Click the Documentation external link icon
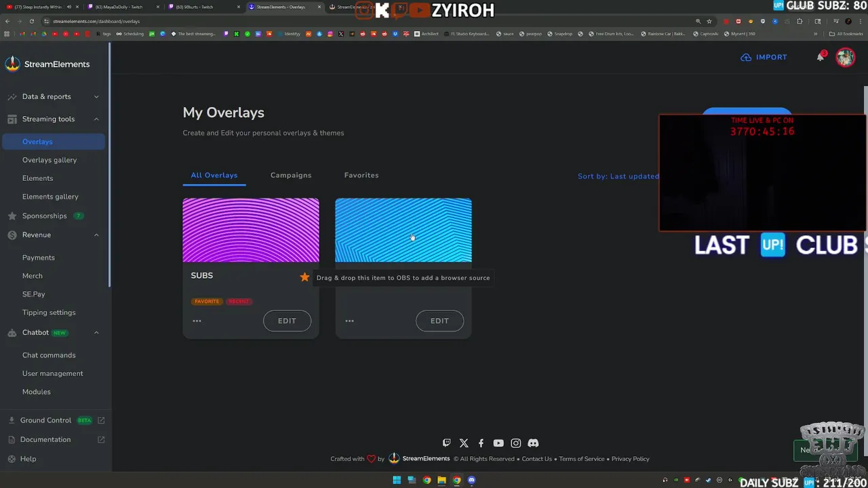 click(x=101, y=439)
